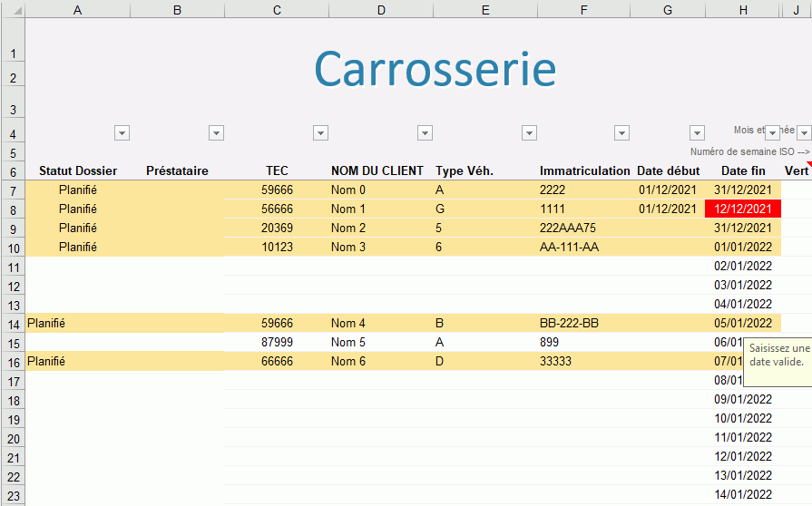This screenshot has height=506, width=812.
Task: Select column F by its header letter
Action: coord(583,10)
